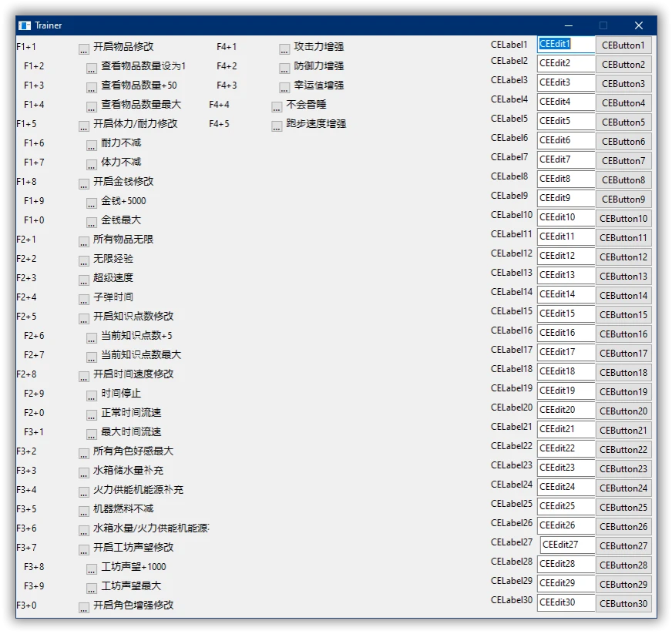Click inside the CEEdit1 field
672x634 pixels.
tap(566, 44)
